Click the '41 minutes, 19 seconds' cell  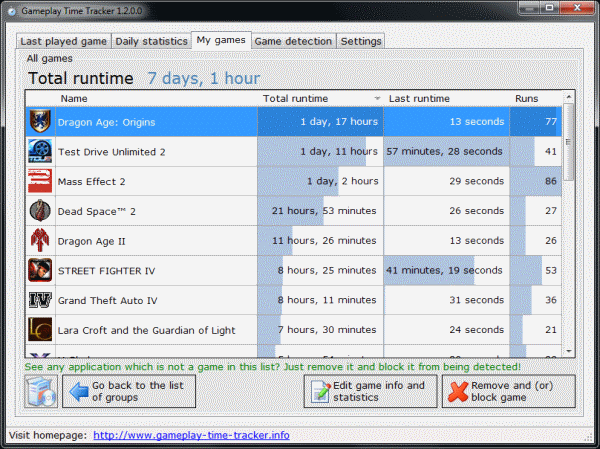click(x=447, y=270)
